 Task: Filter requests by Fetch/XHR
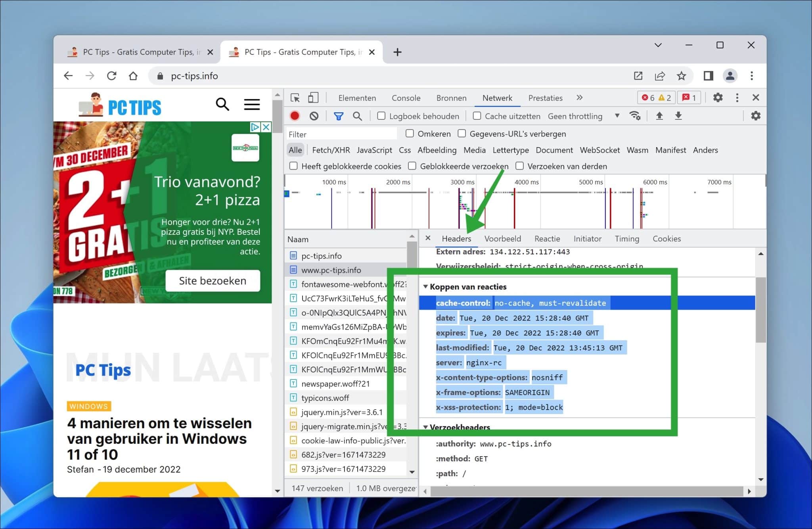(x=331, y=150)
